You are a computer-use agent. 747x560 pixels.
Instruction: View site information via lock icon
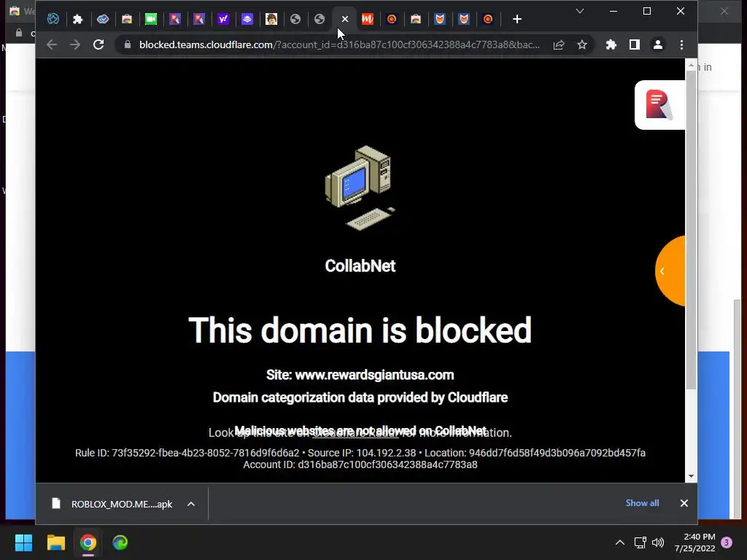(127, 44)
